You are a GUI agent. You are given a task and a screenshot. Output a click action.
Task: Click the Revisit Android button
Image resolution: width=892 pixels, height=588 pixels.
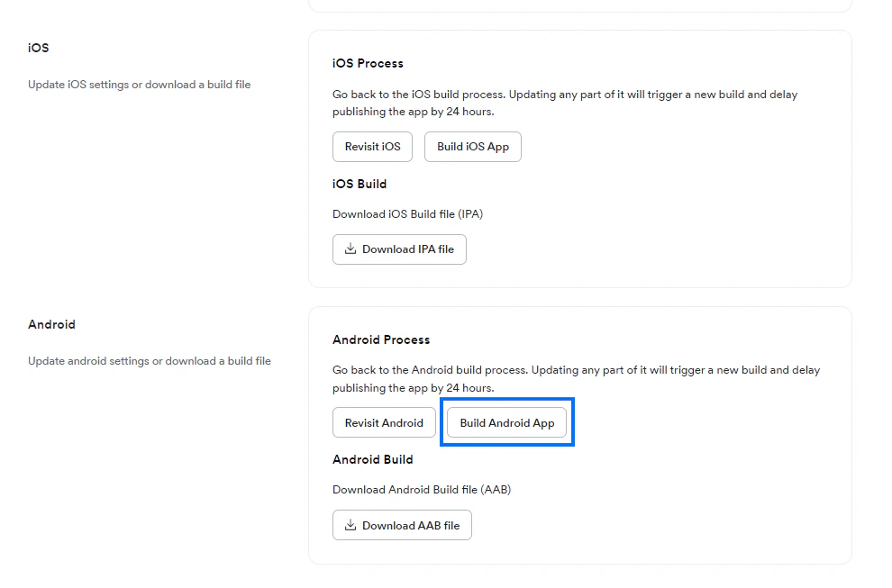[384, 421]
